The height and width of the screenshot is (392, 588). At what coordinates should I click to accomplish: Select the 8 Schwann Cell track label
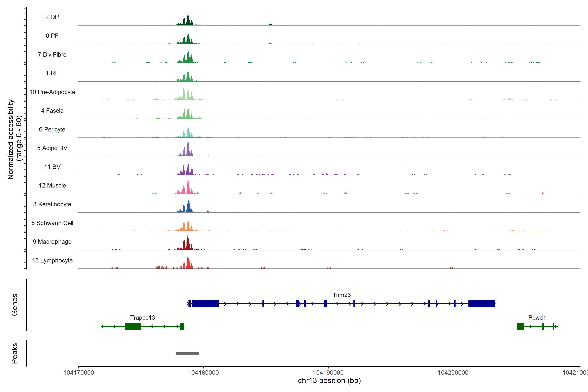coord(52,223)
